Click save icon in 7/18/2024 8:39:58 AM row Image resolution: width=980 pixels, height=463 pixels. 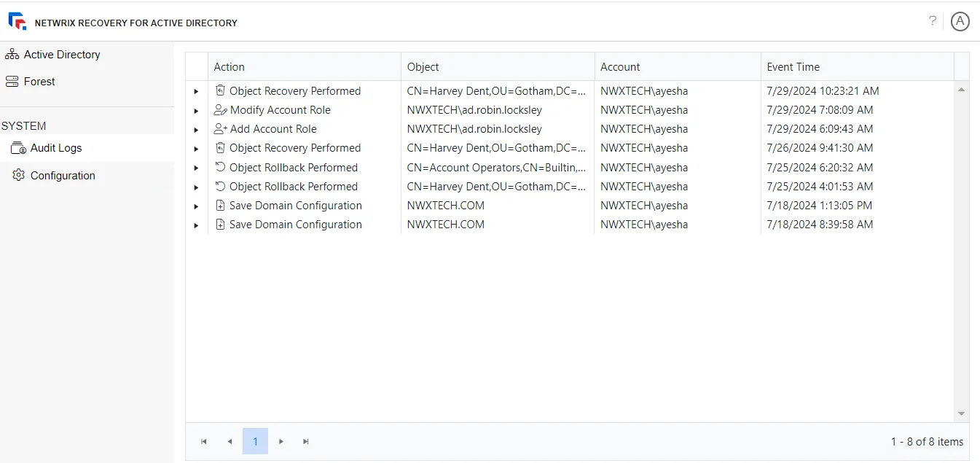point(220,225)
